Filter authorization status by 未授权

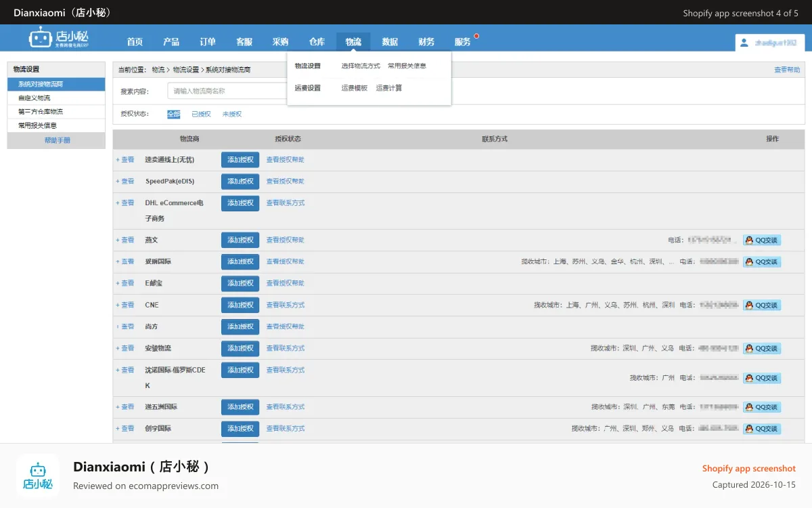232,114
